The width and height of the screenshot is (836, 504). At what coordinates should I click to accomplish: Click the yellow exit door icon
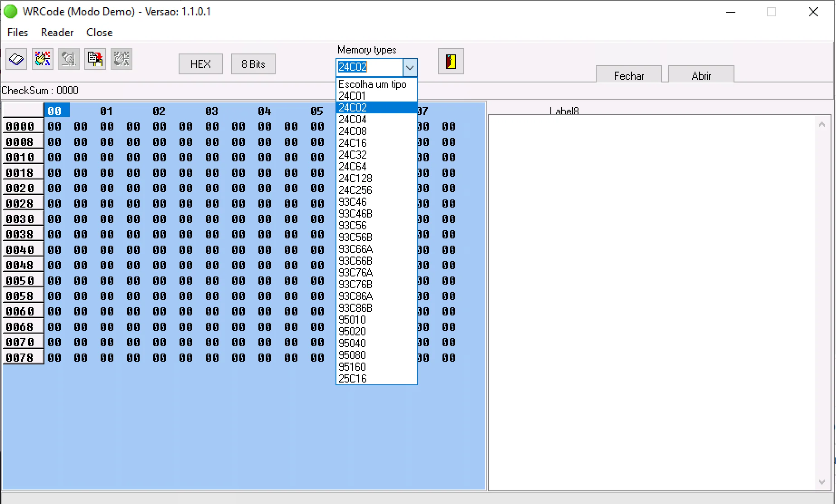coord(451,61)
